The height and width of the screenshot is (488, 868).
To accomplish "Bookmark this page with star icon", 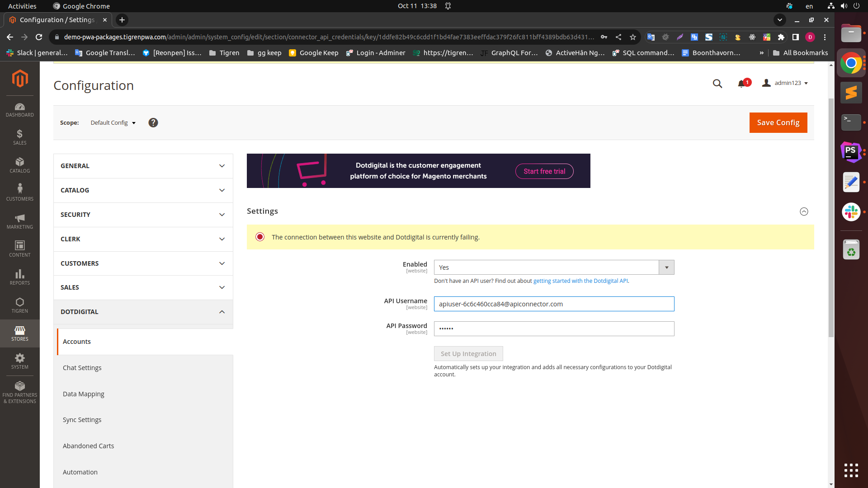I will click(633, 37).
